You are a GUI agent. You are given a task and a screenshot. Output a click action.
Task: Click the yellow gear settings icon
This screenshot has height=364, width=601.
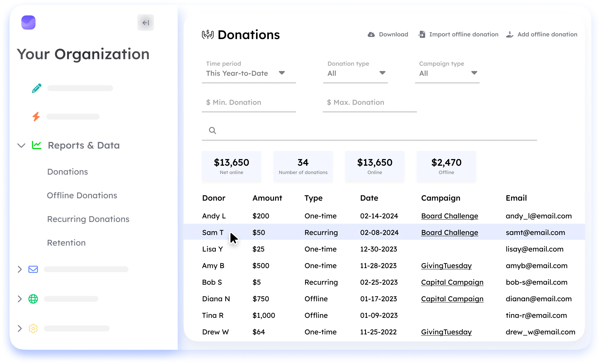[33, 329]
